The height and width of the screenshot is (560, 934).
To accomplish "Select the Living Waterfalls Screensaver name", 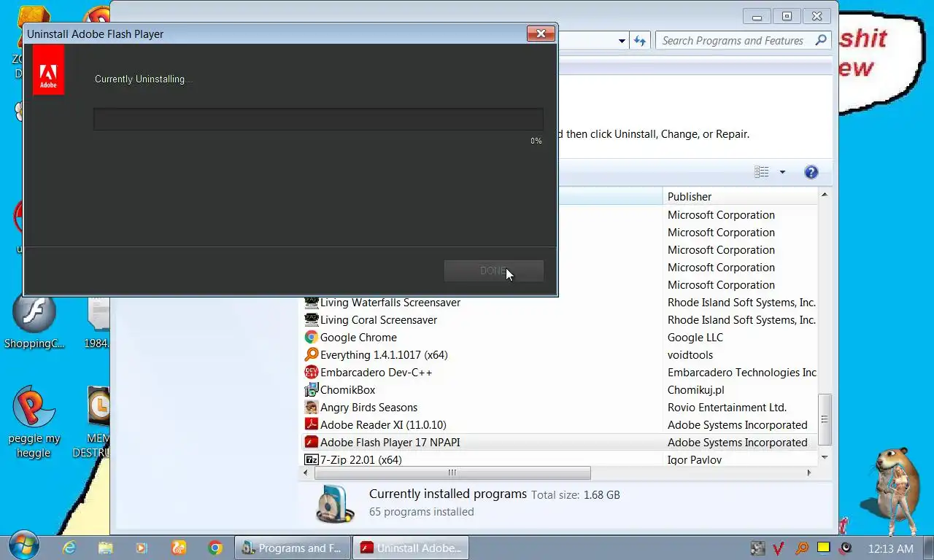I will pos(390,302).
